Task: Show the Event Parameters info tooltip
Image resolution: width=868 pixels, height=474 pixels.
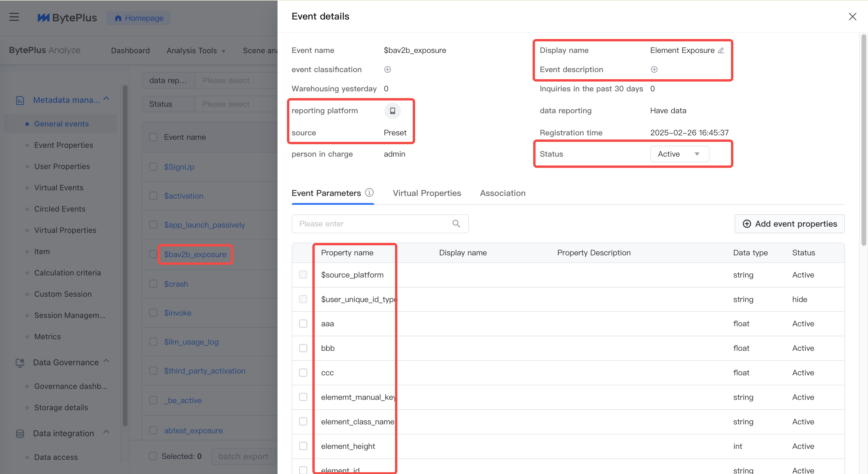Action: point(369,193)
